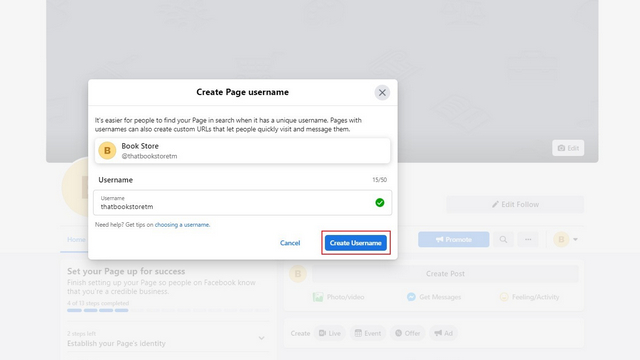Screen dimensions: 640x360
Task: Add a Photo/video to the post
Action: pyautogui.click(x=338, y=297)
